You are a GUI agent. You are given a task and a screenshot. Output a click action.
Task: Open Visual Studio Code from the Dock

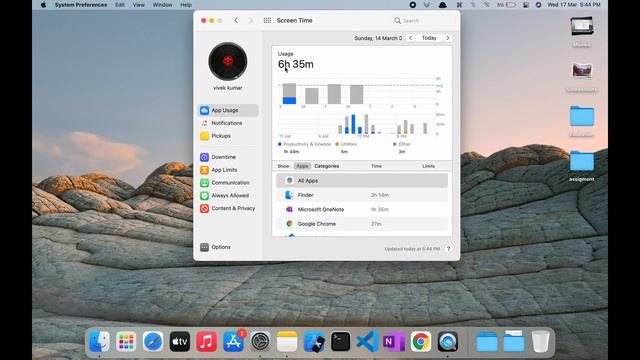point(367,341)
